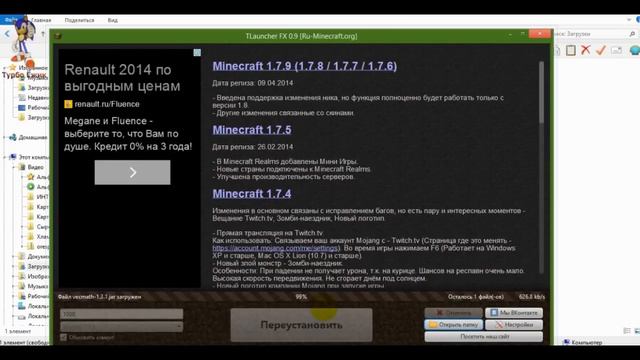Select the Докумен folder in Explorer tree

click(33, 257)
